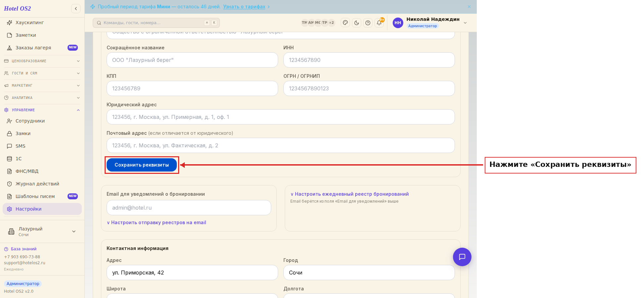Open the color theme palette icon
Viewport: 644px width, 298px height.
[345, 23]
